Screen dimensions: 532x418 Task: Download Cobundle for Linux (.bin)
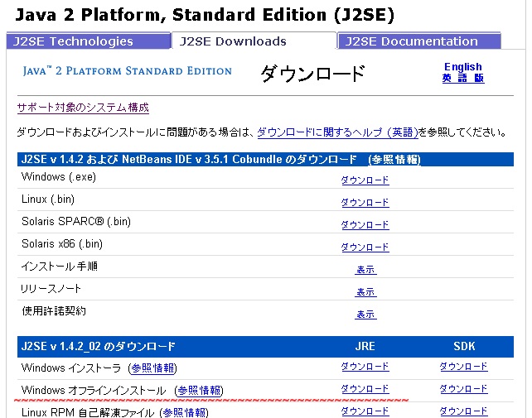[x=365, y=203]
